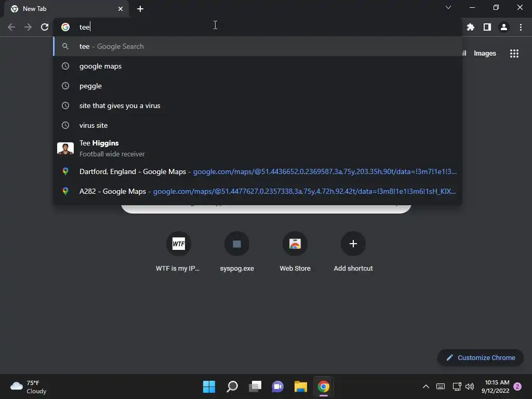
Task: Click the Google G icon in address bar
Action: click(65, 27)
